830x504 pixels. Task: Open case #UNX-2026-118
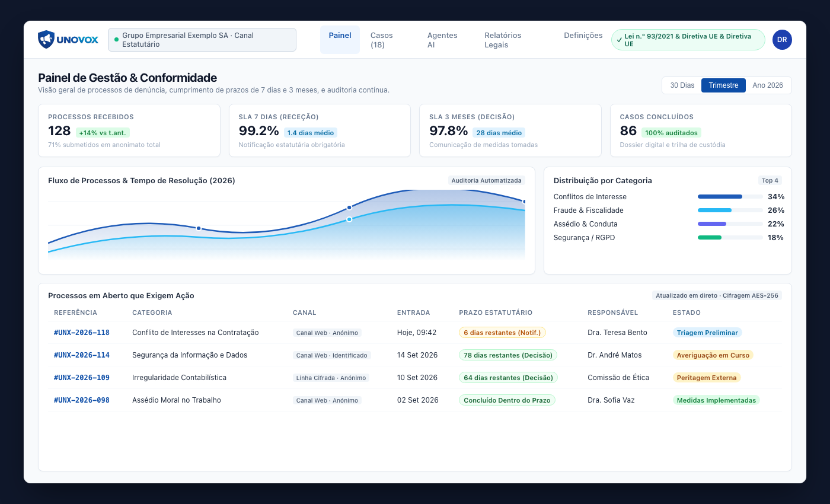(82, 333)
